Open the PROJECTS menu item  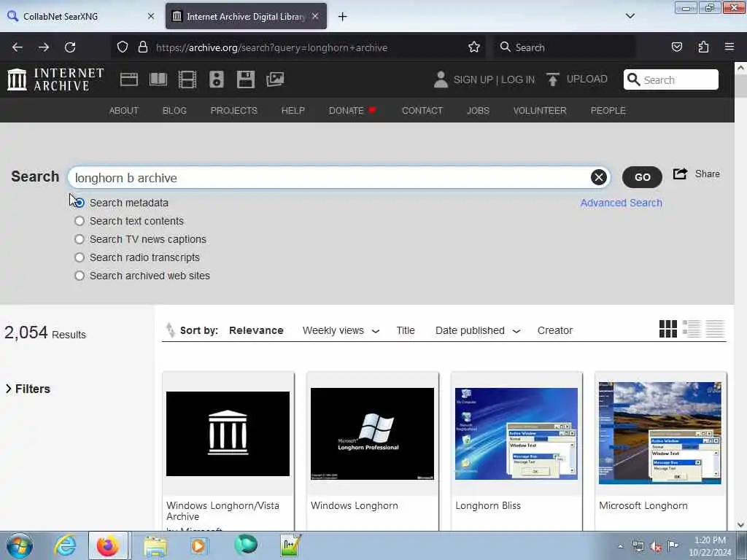(x=234, y=111)
